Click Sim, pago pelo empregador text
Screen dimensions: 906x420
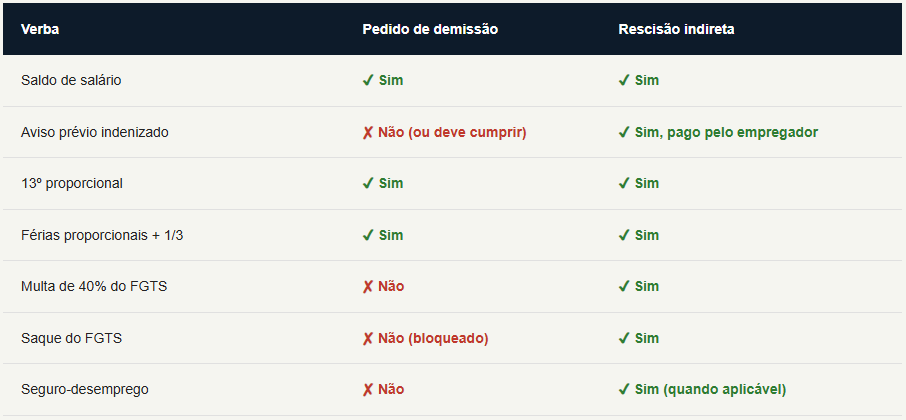point(726,132)
